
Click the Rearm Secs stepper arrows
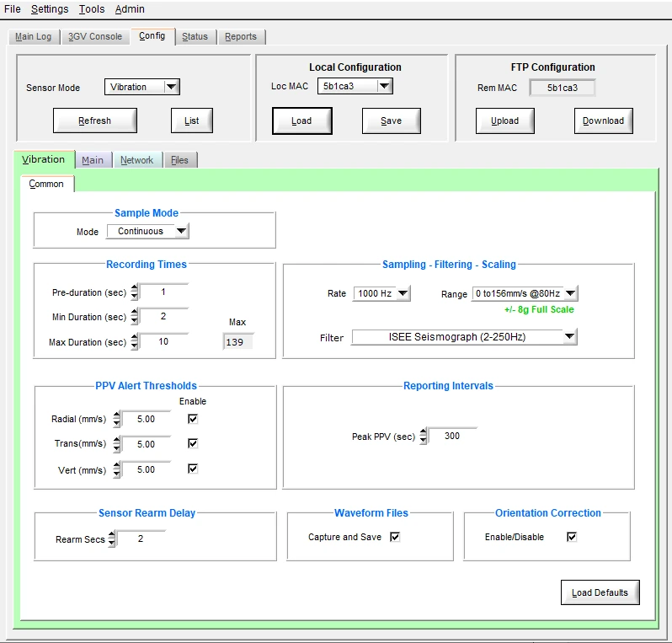click(111, 539)
